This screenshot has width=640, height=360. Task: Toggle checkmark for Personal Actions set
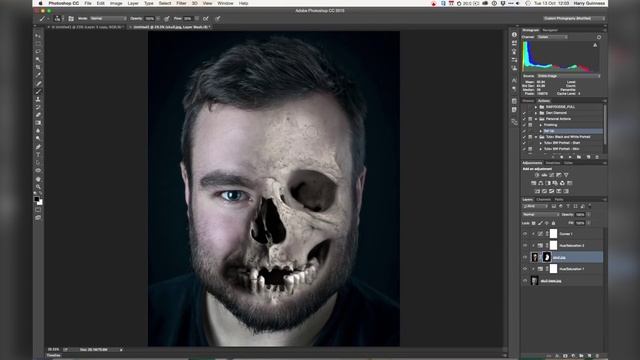click(524, 119)
